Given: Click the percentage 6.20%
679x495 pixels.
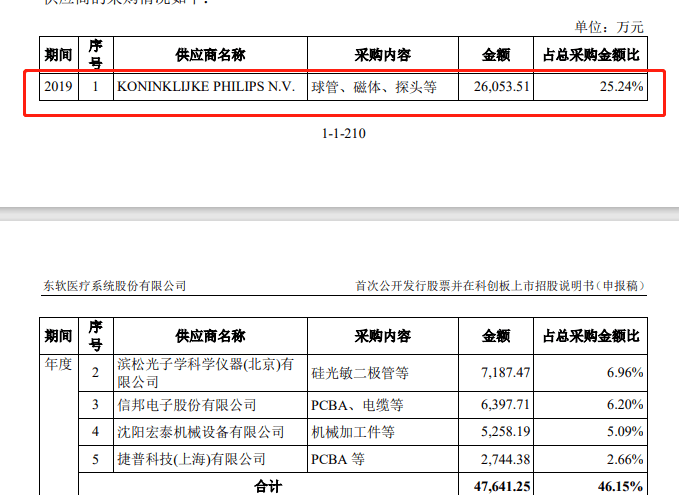Looking at the screenshot, I should (624, 404).
